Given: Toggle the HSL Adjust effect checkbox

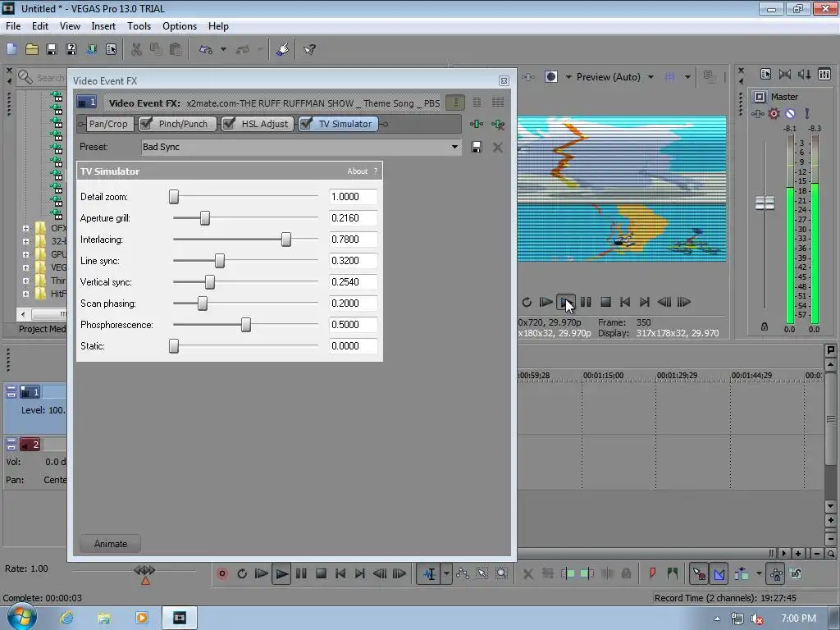Looking at the screenshot, I should pos(228,124).
